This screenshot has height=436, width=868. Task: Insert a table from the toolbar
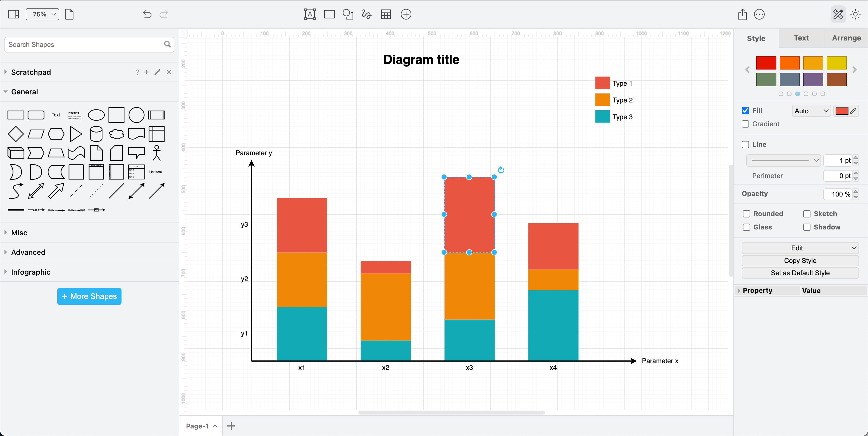pyautogui.click(x=385, y=14)
